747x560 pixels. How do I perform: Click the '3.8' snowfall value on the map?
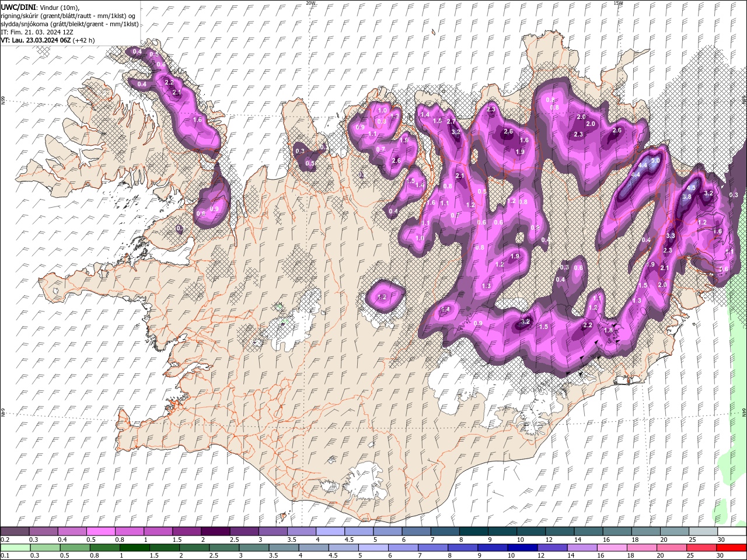pos(687,197)
